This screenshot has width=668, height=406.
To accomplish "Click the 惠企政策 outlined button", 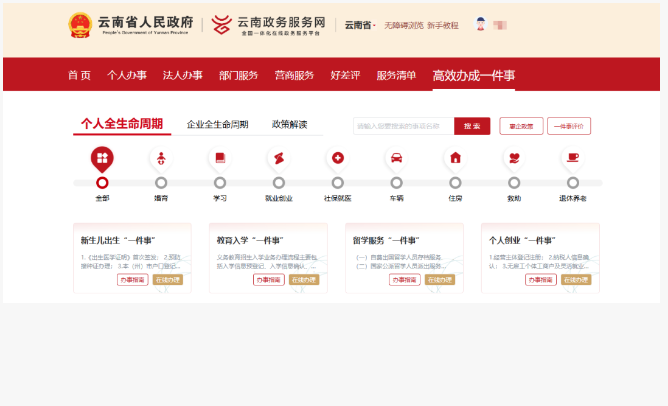I will (x=521, y=126).
